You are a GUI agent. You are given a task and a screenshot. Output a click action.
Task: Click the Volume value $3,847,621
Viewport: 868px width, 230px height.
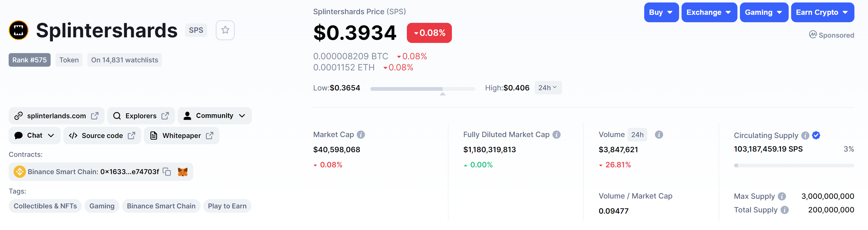coord(618,149)
